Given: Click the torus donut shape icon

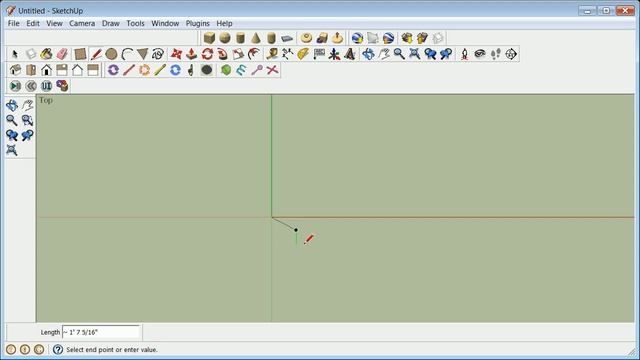Looking at the screenshot, I should point(306,38).
